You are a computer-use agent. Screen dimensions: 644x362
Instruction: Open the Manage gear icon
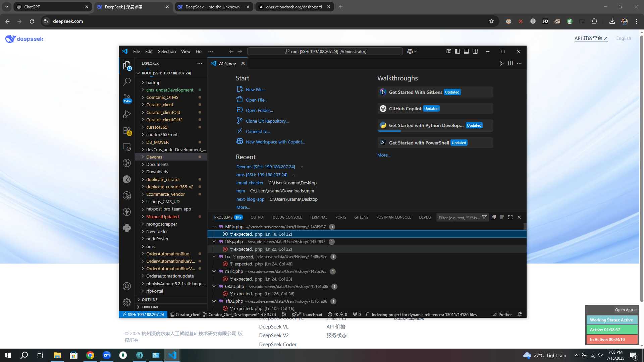pyautogui.click(x=127, y=302)
